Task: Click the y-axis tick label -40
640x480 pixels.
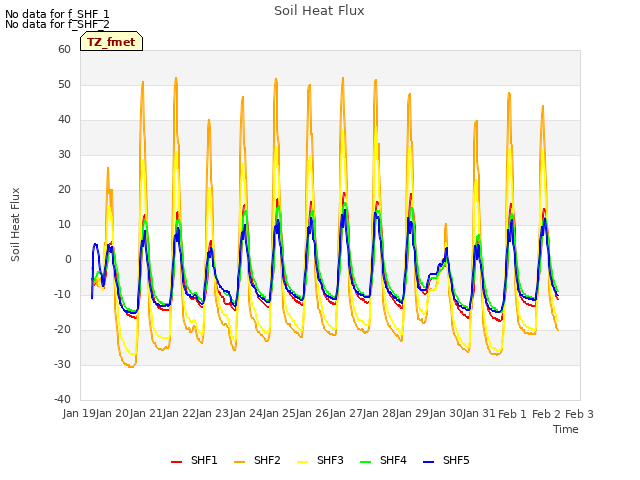Action: point(62,399)
